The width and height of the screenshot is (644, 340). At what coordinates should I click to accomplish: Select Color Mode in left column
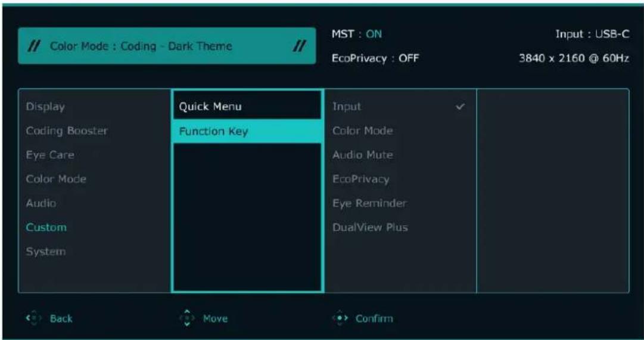(x=56, y=179)
